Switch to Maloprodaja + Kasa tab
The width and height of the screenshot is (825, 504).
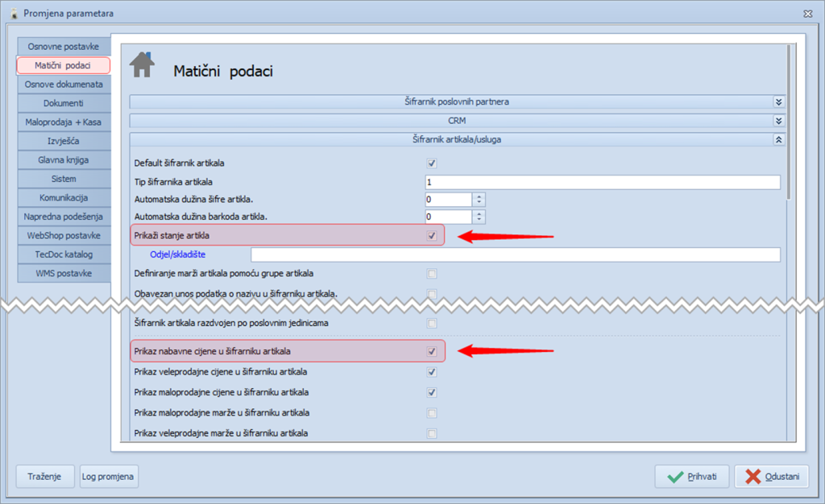(63, 122)
